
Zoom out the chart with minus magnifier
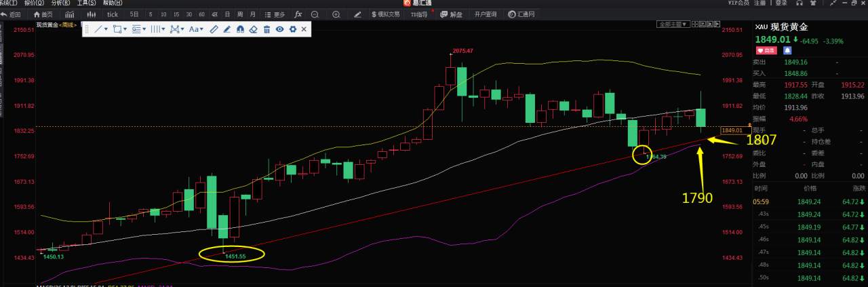315,14
